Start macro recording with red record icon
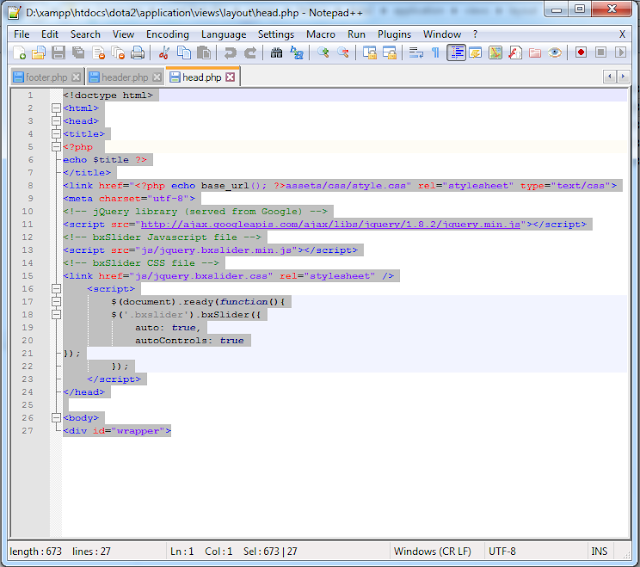The height and width of the screenshot is (567, 640). click(581, 53)
